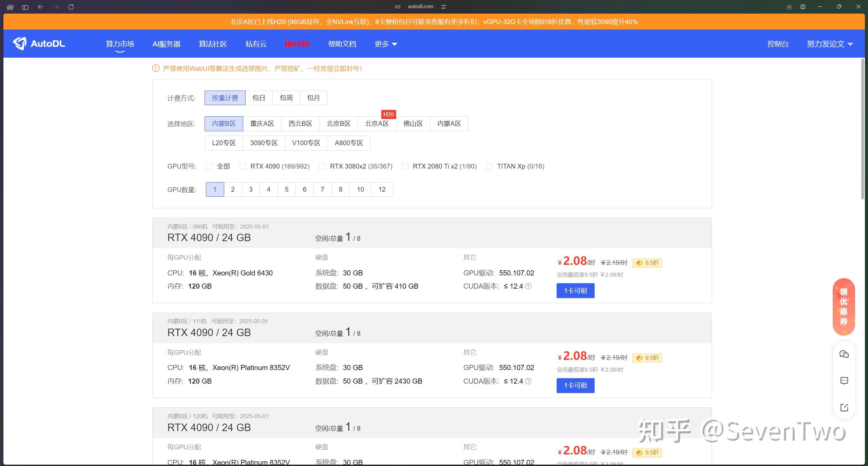
Task: Click the coupon 领优惠券 floating badge
Action: (x=844, y=307)
